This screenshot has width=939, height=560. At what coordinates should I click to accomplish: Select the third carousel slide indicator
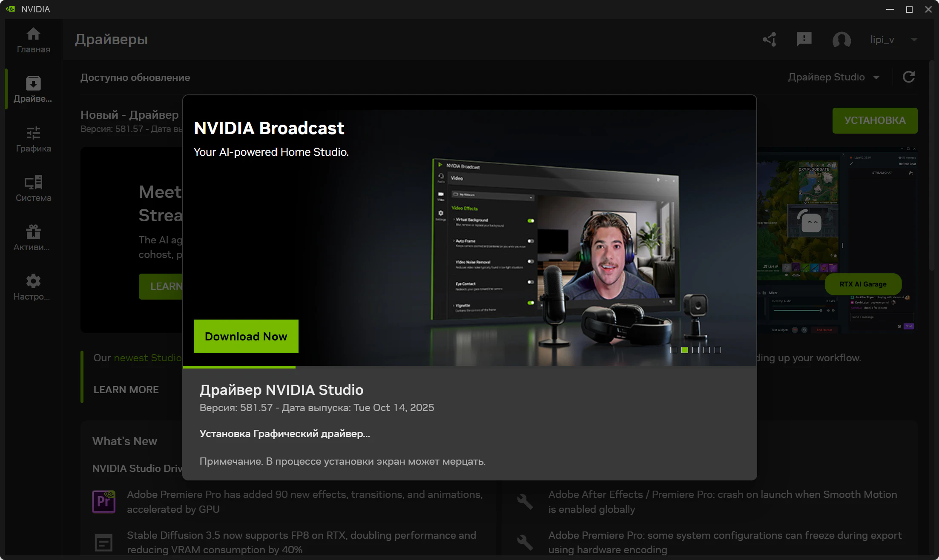click(x=696, y=350)
